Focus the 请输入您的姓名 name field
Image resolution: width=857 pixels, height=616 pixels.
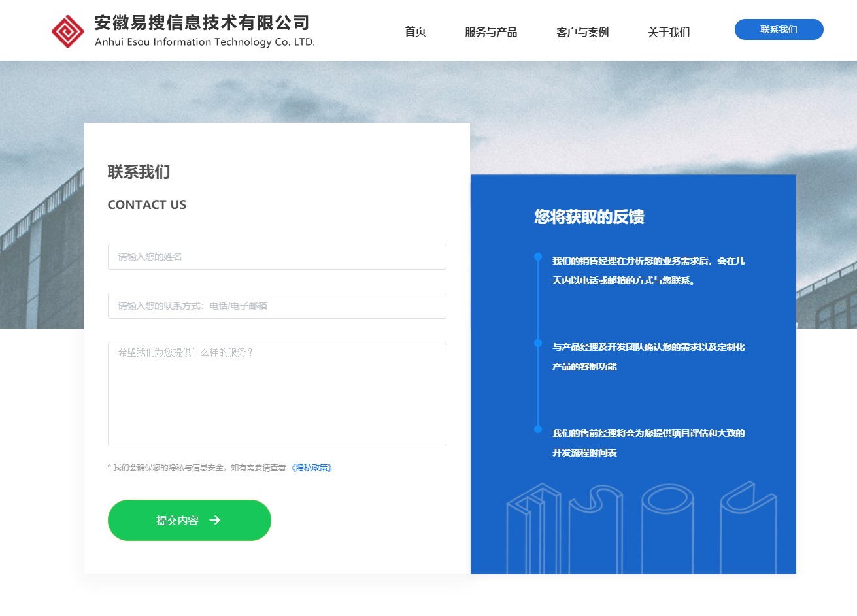[277, 257]
